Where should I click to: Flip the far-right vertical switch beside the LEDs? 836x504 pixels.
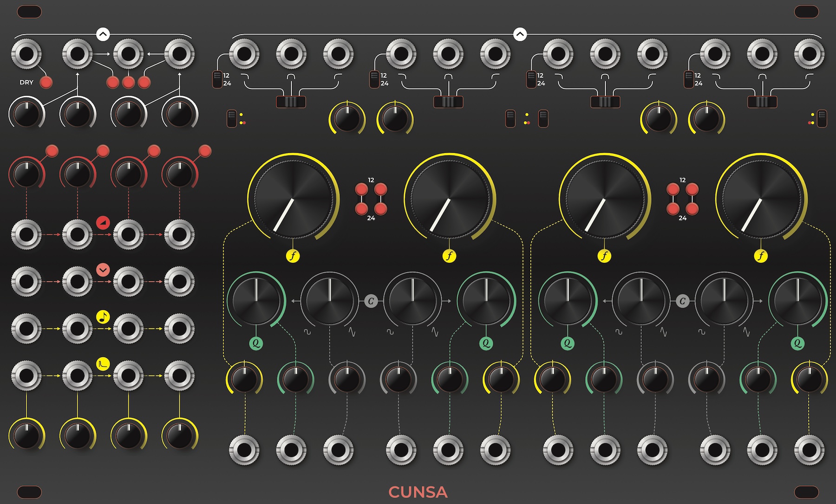tap(822, 118)
